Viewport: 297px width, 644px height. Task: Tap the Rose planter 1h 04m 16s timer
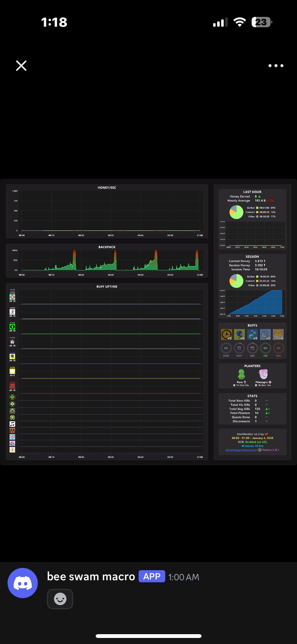[241, 385]
